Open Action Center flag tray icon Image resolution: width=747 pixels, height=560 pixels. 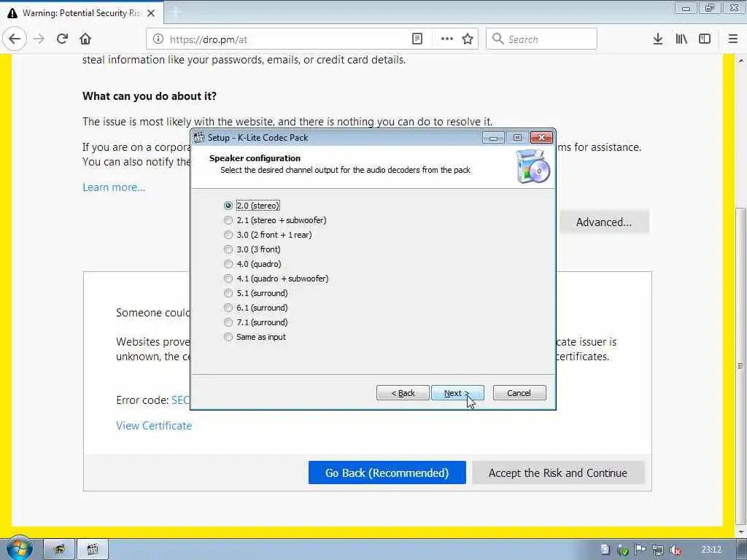(x=640, y=550)
